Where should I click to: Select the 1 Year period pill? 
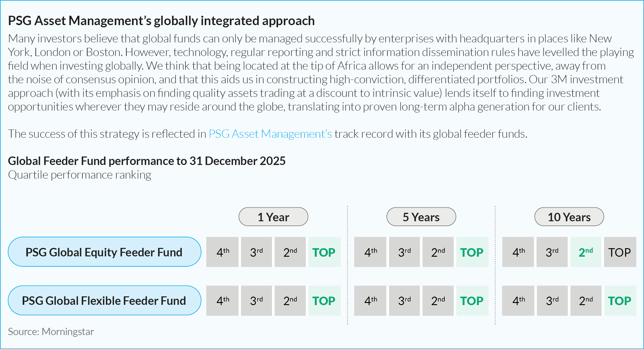273,217
